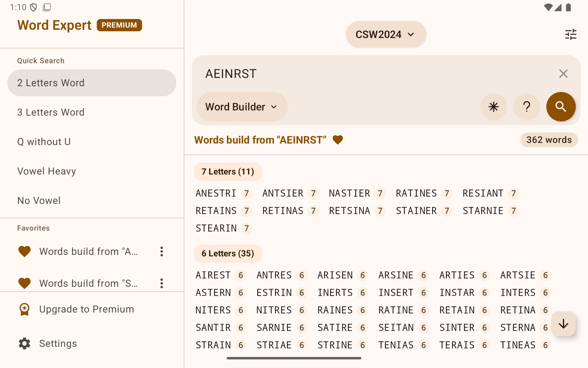The height and width of the screenshot is (368, 588).
Task: Tap the scroll-down arrow button
Action: tap(563, 324)
